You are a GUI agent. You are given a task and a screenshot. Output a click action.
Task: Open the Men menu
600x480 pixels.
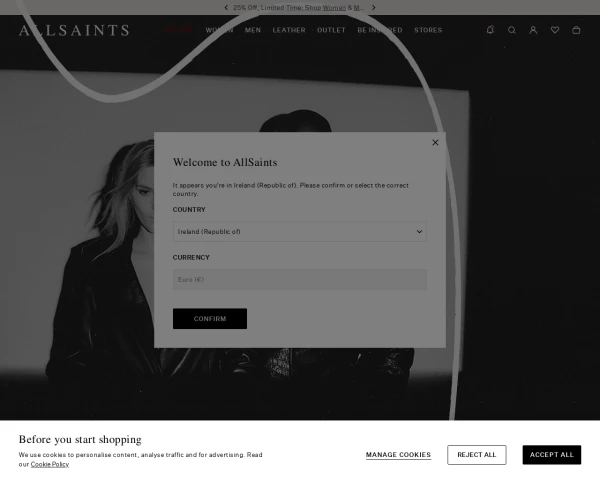click(x=253, y=30)
